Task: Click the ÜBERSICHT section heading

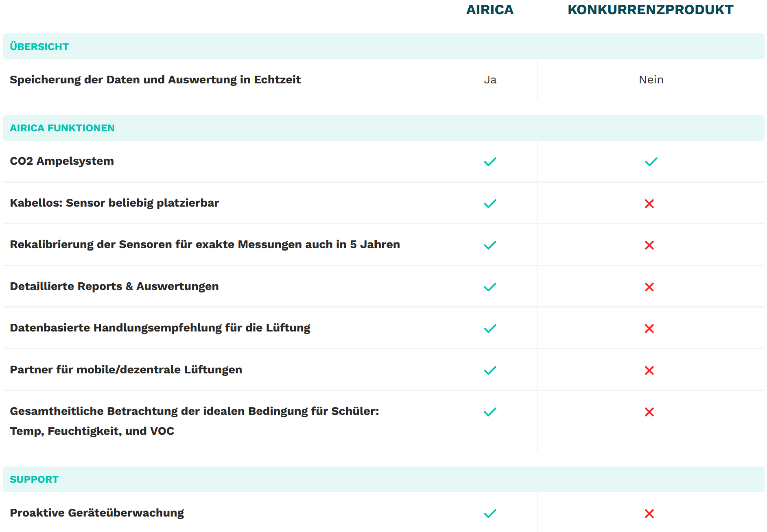Action: 39,46
